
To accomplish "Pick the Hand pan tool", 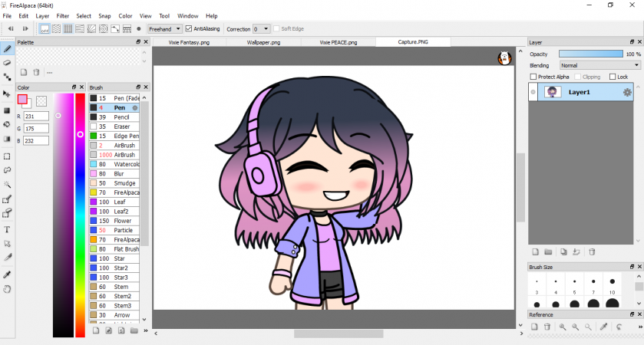I will [7, 289].
